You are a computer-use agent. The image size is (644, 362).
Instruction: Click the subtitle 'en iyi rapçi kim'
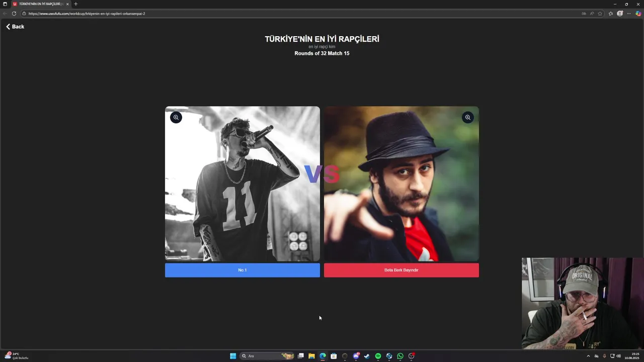tap(322, 47)
